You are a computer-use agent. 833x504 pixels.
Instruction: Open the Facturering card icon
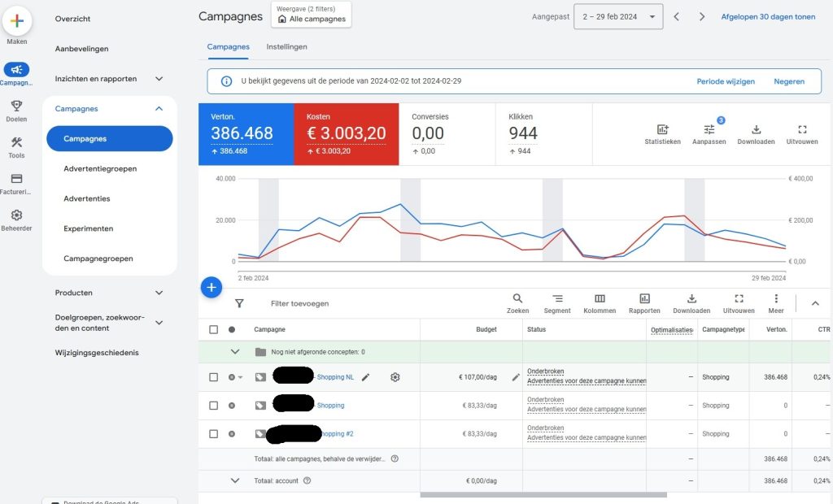coord(16,179)
